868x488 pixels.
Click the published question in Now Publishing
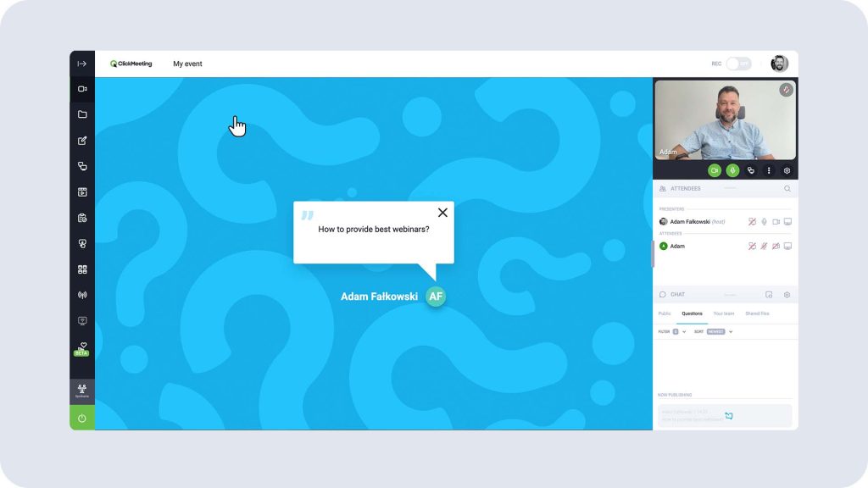click(x=725, y=415)
